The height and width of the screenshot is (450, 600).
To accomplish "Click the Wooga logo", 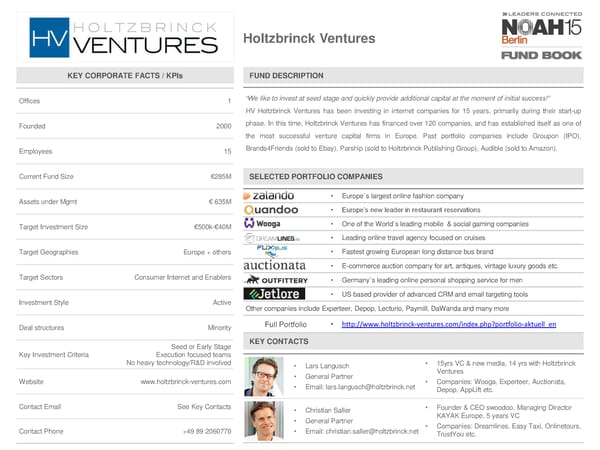I will click(x=263, y=224).
